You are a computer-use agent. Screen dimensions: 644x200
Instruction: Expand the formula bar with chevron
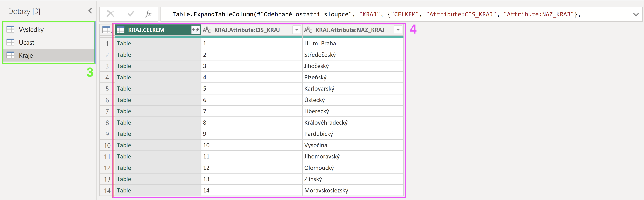636,14
